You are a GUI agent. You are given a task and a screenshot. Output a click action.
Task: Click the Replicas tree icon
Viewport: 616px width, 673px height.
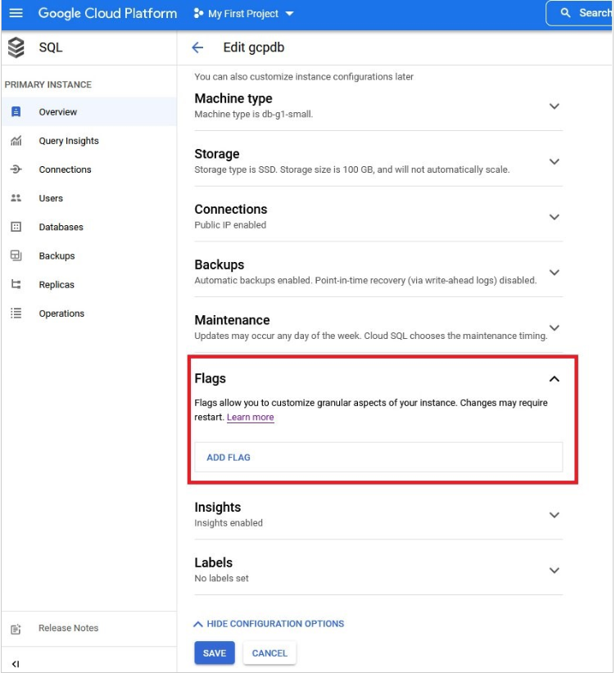[16, 285]
